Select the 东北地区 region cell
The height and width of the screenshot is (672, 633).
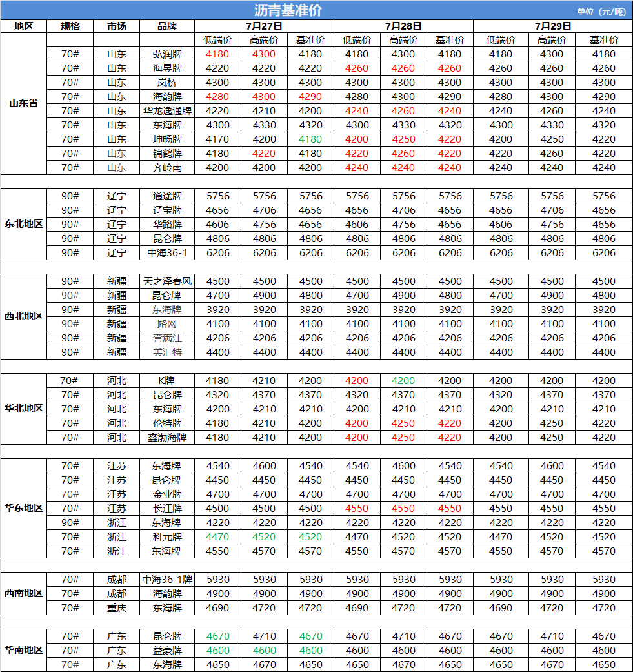coord(23,224)
